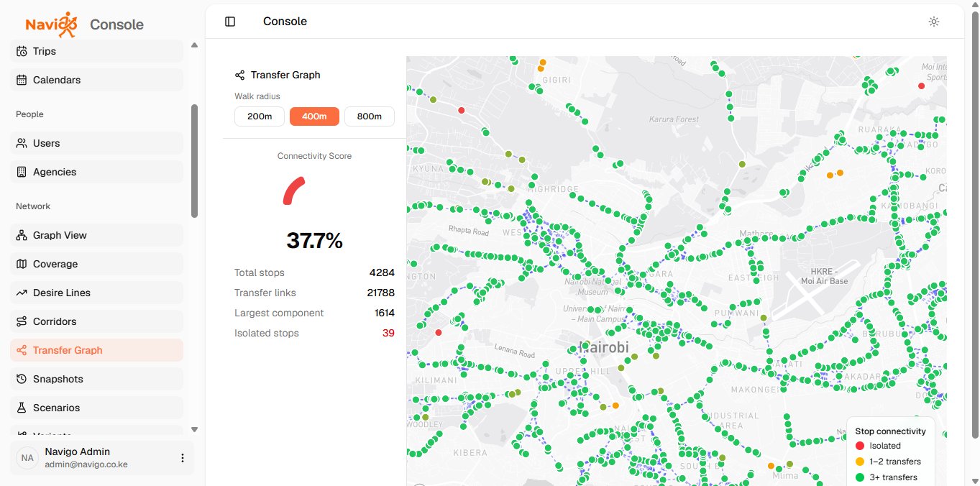Image resolution: width=980 pixels, height=486 pixels.
Task: Open the Agencies section
Action: (97, 172)
